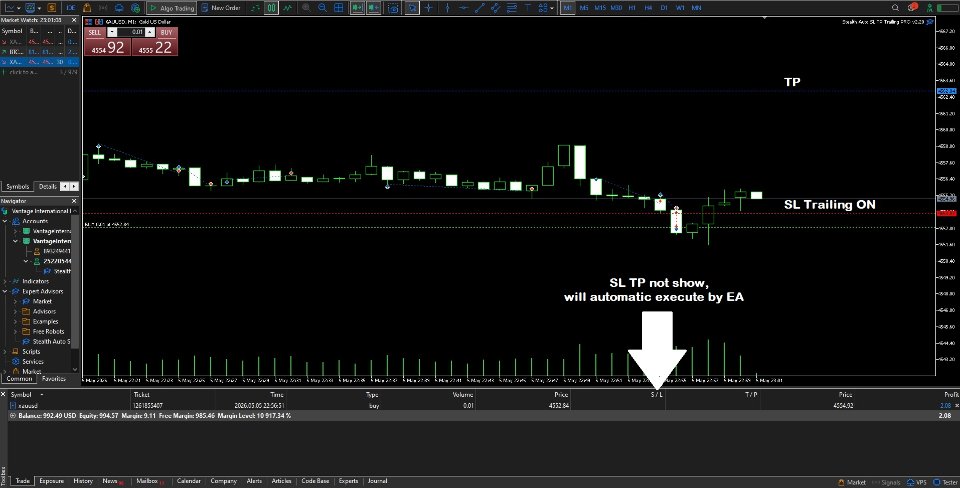Open the New Order dialog

[x=220, y=8]
